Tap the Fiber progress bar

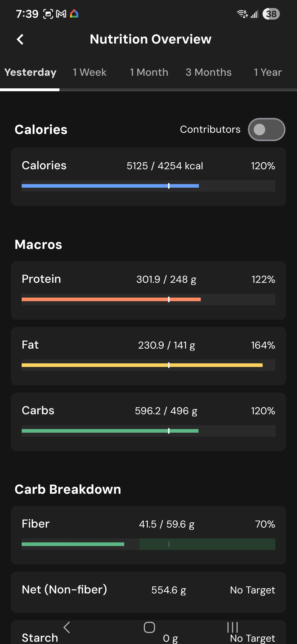pyautogui.click(x=148, y=544)
